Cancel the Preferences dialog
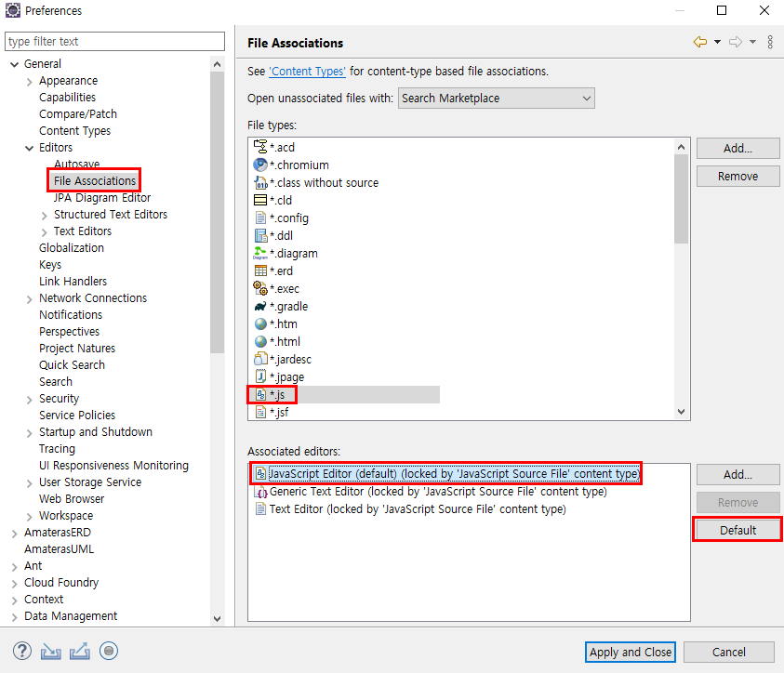 (728, 652)
